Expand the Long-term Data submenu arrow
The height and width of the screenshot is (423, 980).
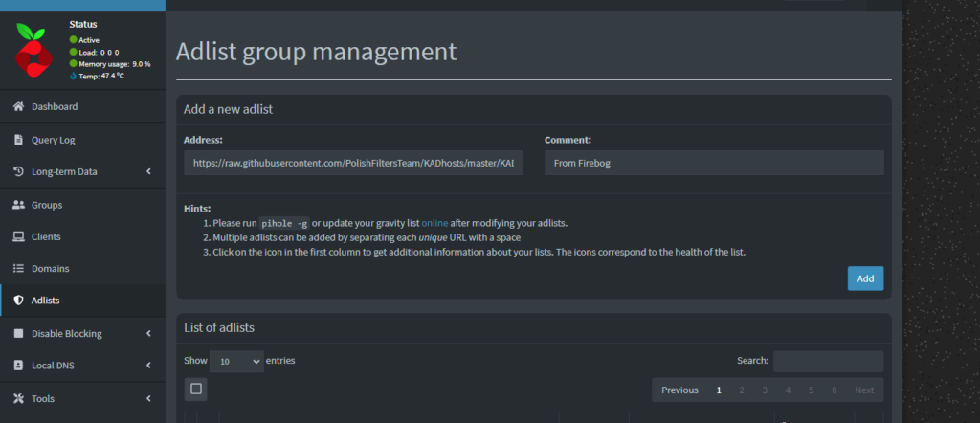click(x=148, y=172)
